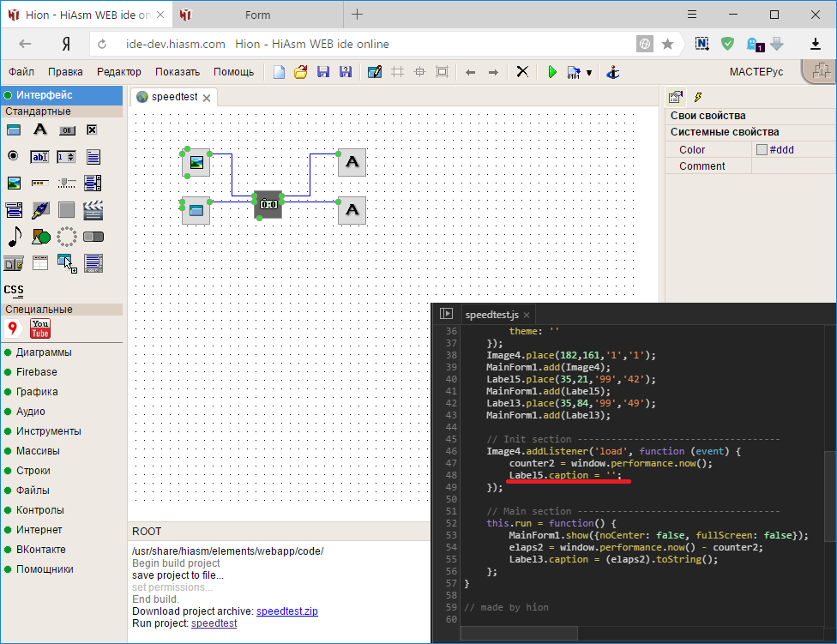Select the music note audio element in the palette

15,237
